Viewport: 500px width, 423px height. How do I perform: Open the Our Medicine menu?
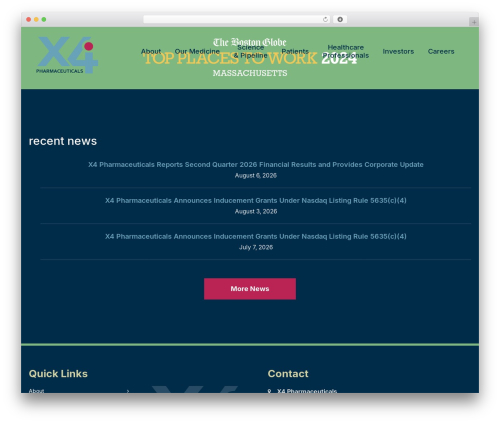(x=197, y=51)
